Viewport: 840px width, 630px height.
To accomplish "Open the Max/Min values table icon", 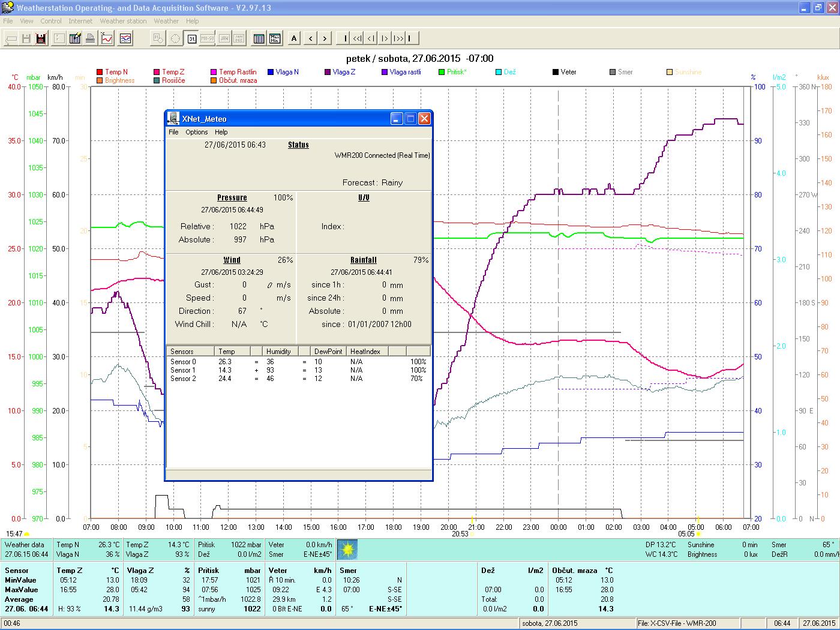I will [x=275, y=38].
